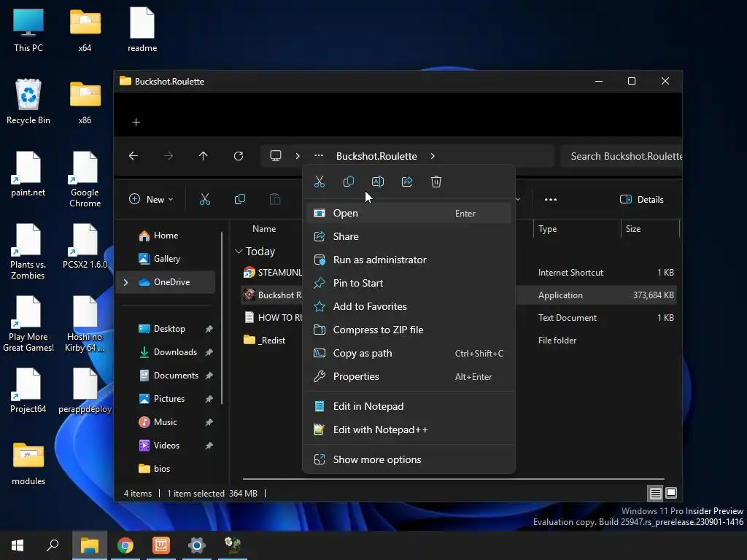The height and width of the screenshot is (560, 747).
Task: Open Desktop quick access folder
Action: point(169,329)
